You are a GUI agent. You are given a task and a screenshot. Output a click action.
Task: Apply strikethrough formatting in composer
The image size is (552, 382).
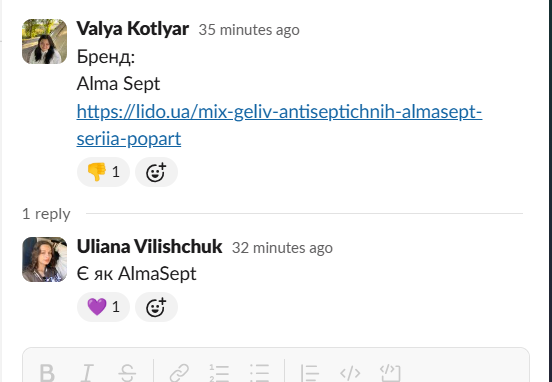(x=127, y=372)
